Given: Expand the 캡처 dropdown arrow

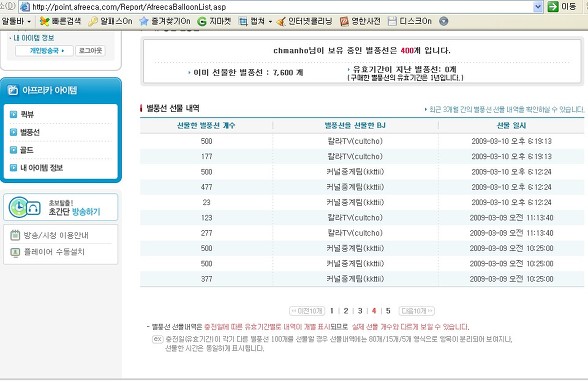Looking at the screenshot, I should pos(270,22).
